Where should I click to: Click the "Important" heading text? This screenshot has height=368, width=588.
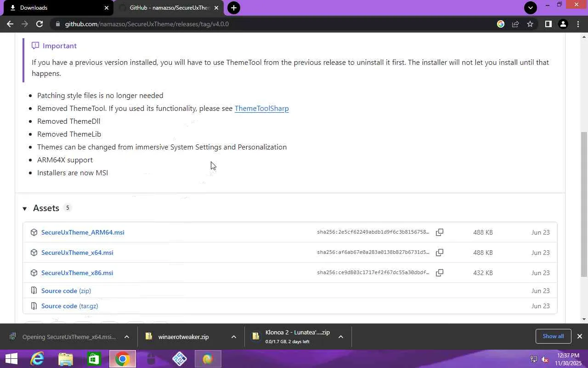60,46
